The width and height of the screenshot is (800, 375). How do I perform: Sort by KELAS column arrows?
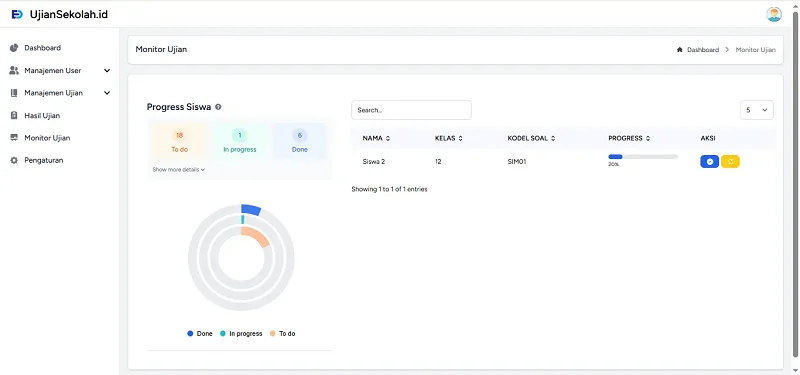pyautogui.click(x=460, y=138)
